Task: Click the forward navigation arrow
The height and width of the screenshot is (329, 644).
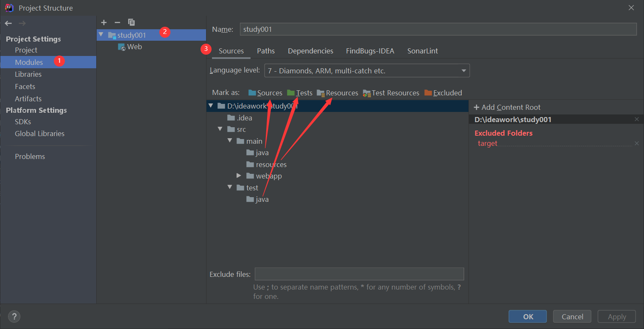Action: click(22, 23)
